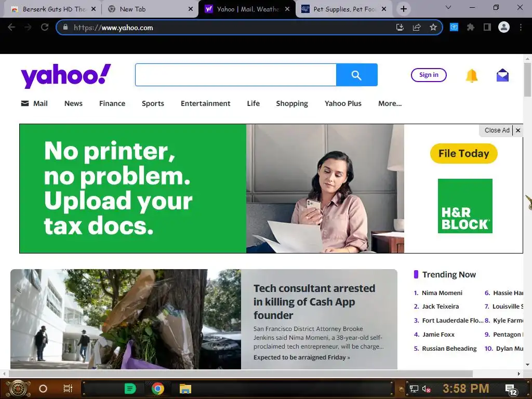532x399 pixels.
Task: Expand the More... navigation menu
Action: point(390,103)
